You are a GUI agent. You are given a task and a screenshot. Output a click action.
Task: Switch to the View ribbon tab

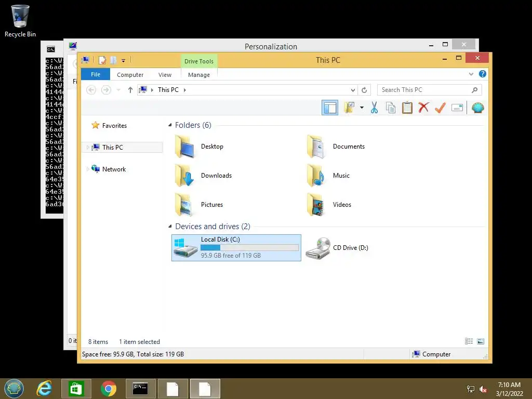point(165,75)
